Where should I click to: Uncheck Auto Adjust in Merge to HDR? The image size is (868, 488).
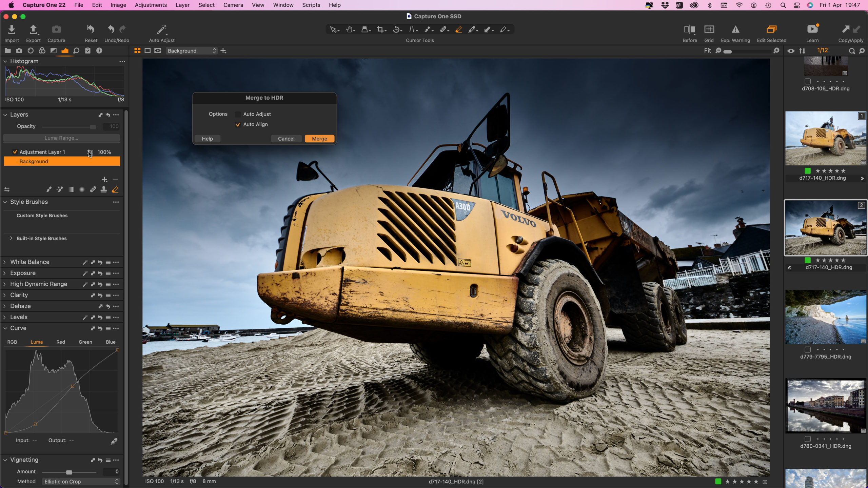(238, 114)
